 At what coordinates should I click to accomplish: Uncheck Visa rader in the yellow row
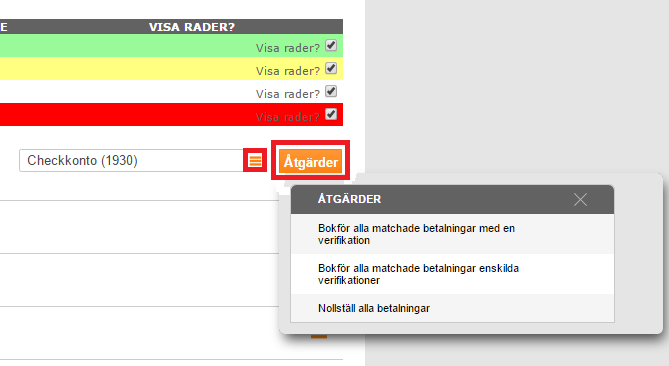coord(331,68)
